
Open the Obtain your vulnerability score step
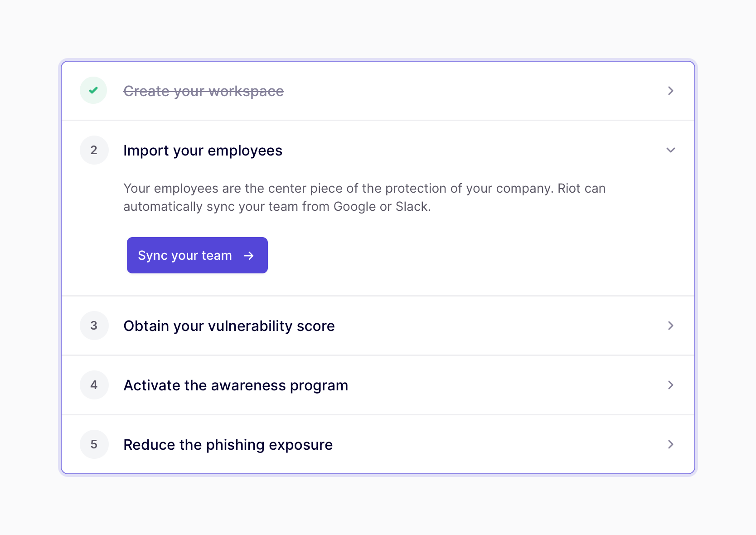coord(229,326)
